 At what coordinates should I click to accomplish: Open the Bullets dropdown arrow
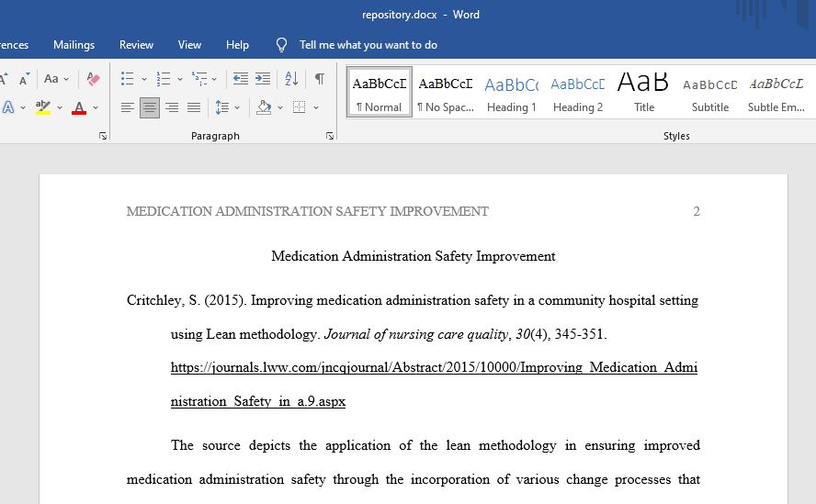click(x=144, y=80)
